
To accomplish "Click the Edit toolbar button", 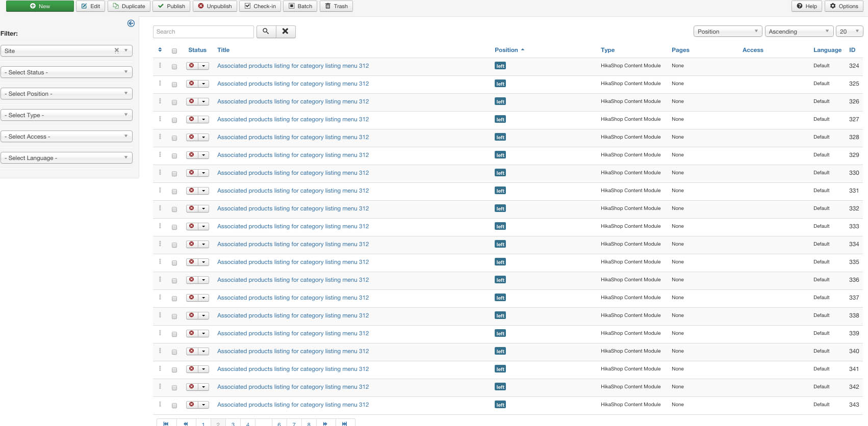I will 91,6.
